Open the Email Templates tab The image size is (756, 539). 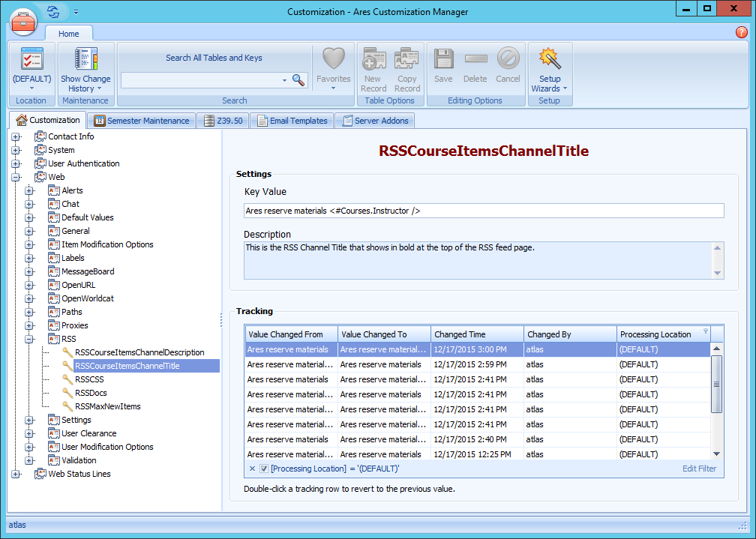click(292, 121)
